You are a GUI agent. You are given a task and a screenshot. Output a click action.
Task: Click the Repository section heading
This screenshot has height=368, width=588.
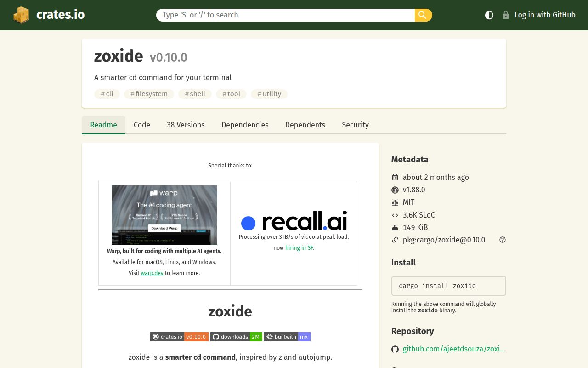pos(413,331)
